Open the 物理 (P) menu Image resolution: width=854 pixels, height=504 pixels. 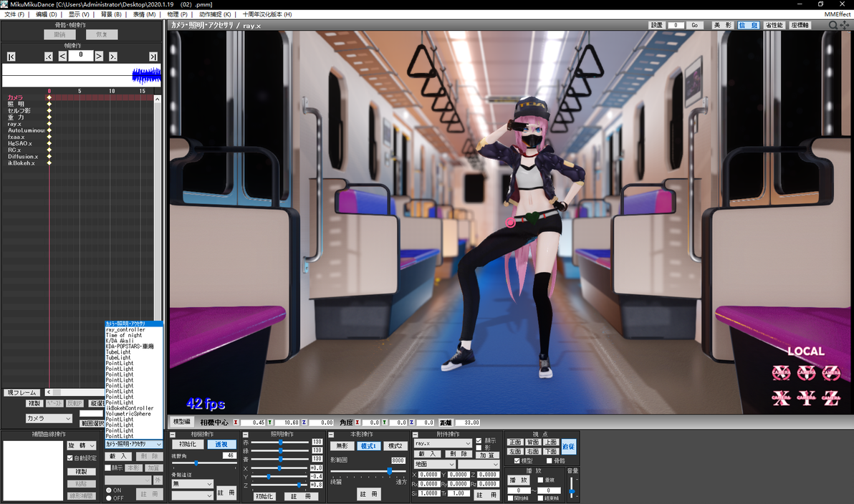tap(177, 14)
